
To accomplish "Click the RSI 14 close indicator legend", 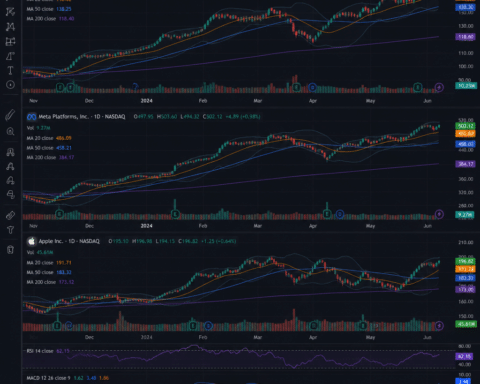I will pos(48,351).
